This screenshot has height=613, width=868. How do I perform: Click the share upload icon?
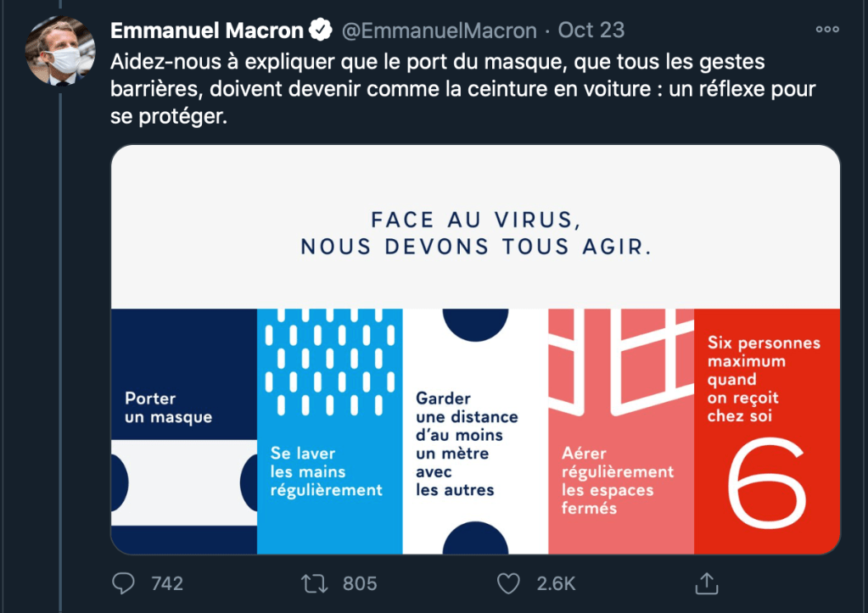click(x=706, y=583)
